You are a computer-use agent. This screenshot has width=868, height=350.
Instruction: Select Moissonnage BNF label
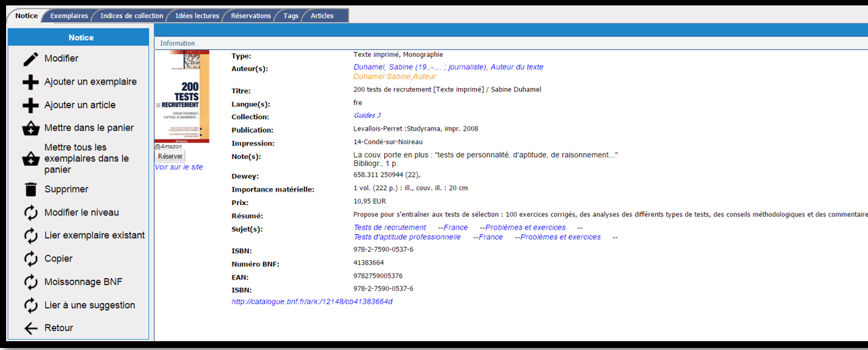83,282
